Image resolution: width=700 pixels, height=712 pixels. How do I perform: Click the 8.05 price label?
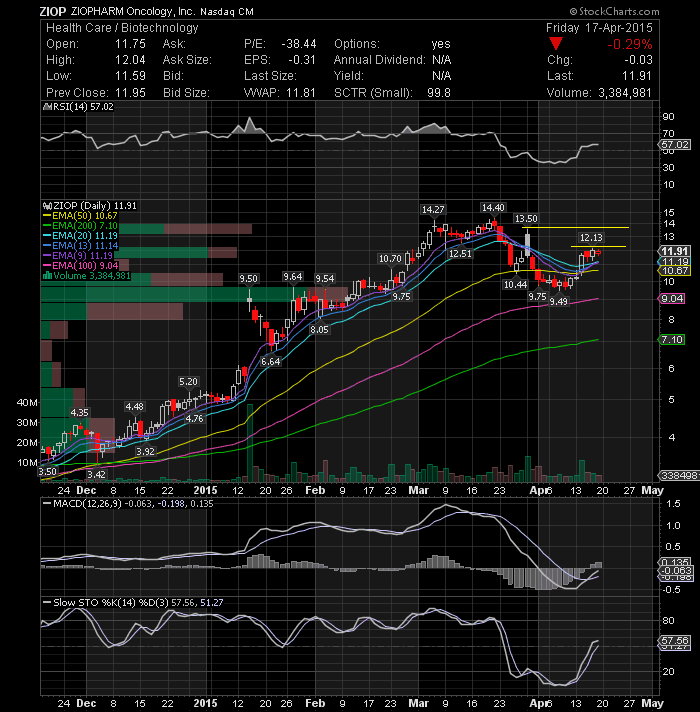point(319,329)
